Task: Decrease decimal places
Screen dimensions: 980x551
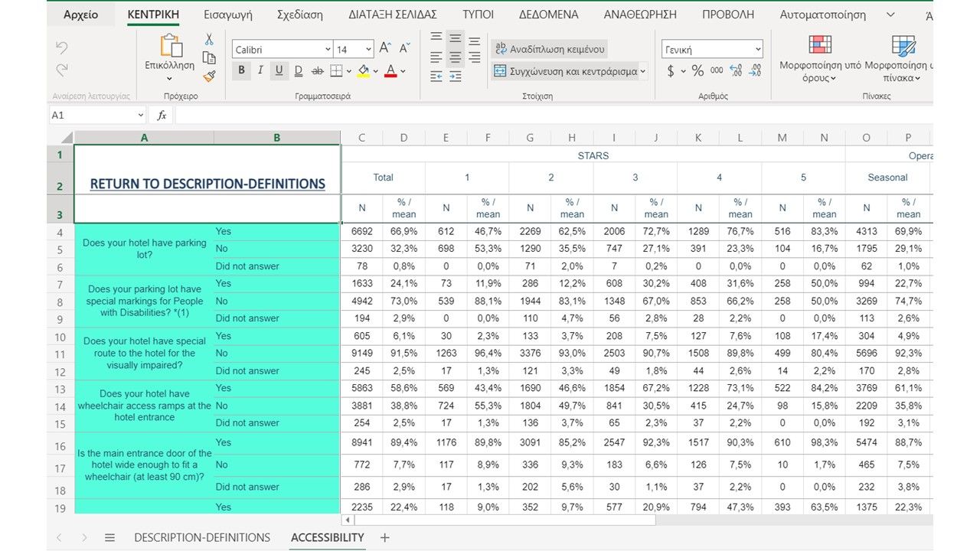Action: [755, 71]
